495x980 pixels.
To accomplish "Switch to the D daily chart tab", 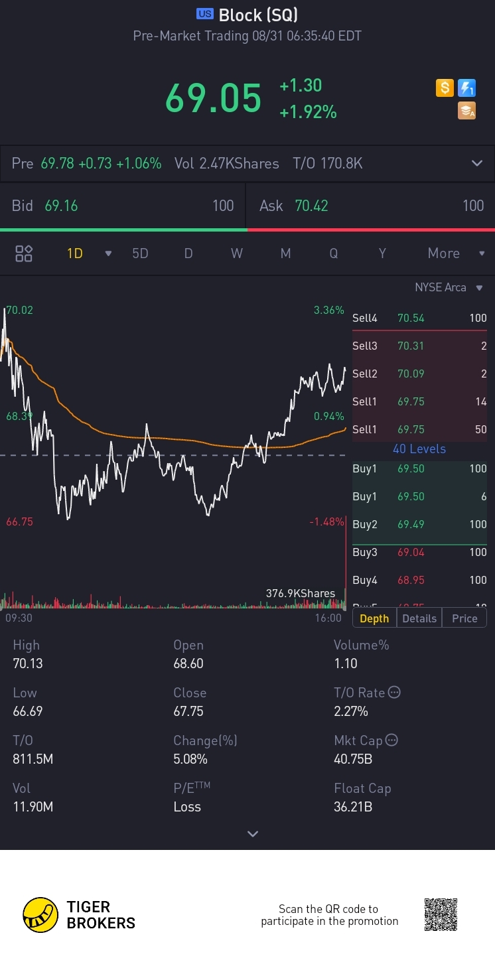I will point(188,253).
